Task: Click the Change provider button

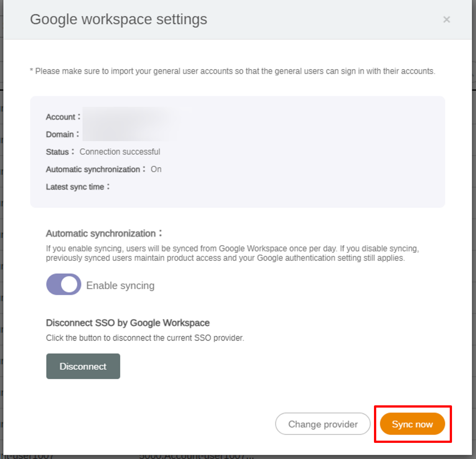Action: [x=323, y=424]
